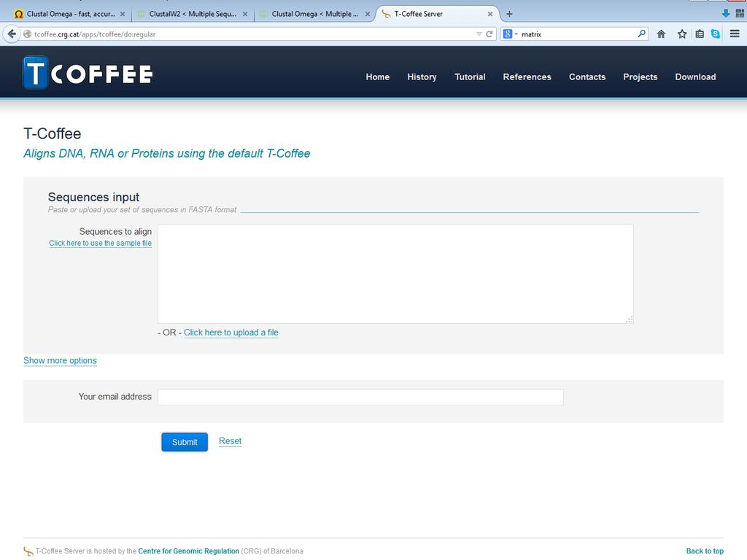
Task: Open the References menu item
Action: click(527, 77)
